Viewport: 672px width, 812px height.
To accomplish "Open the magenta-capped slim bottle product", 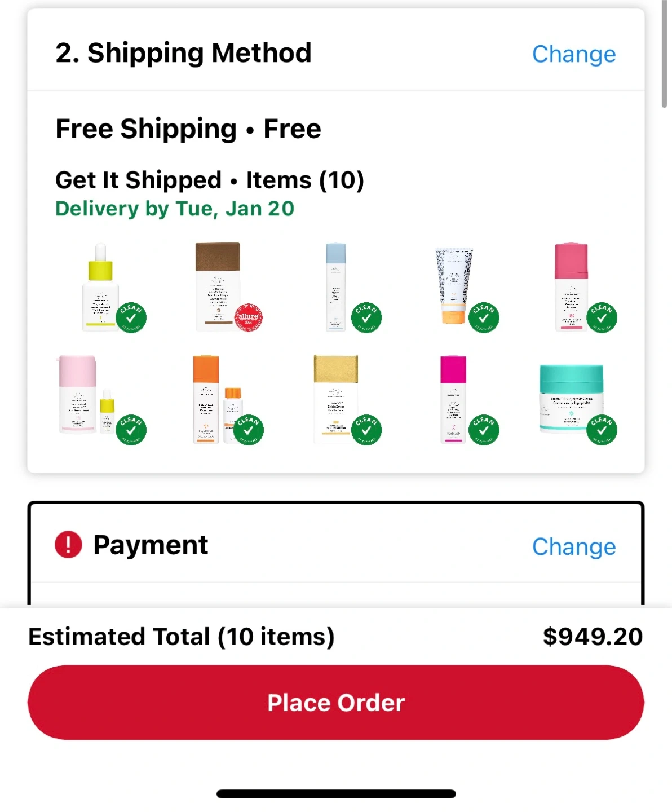I will (453, 399).
